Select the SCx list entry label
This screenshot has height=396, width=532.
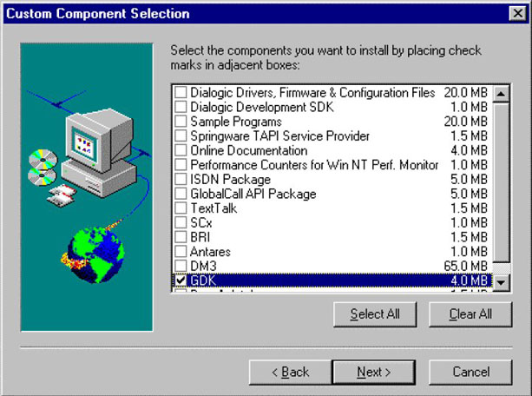[x=200, y=223]
